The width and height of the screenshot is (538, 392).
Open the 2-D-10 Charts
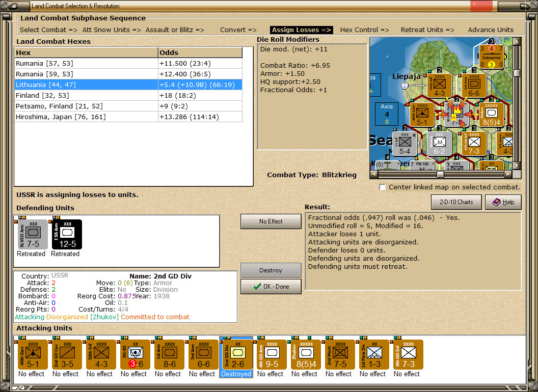tap(456, 202)
